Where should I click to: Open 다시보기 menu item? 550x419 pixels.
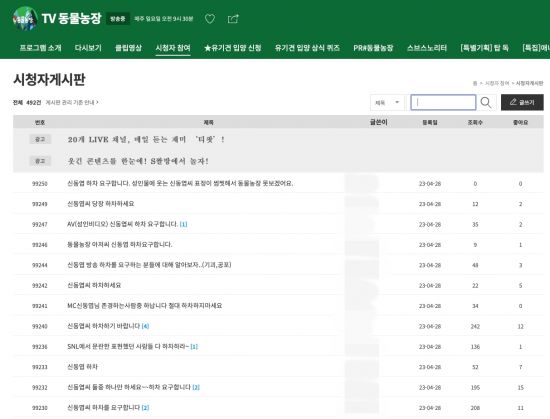click(88, 48)
